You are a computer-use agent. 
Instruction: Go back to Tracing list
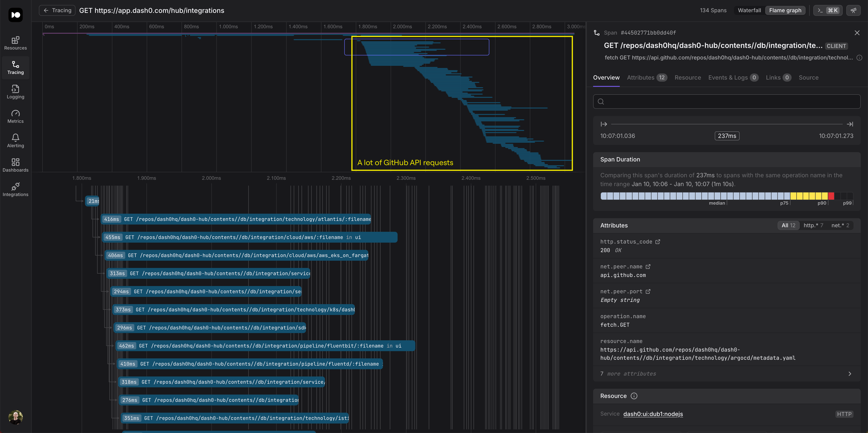(57, 10)
